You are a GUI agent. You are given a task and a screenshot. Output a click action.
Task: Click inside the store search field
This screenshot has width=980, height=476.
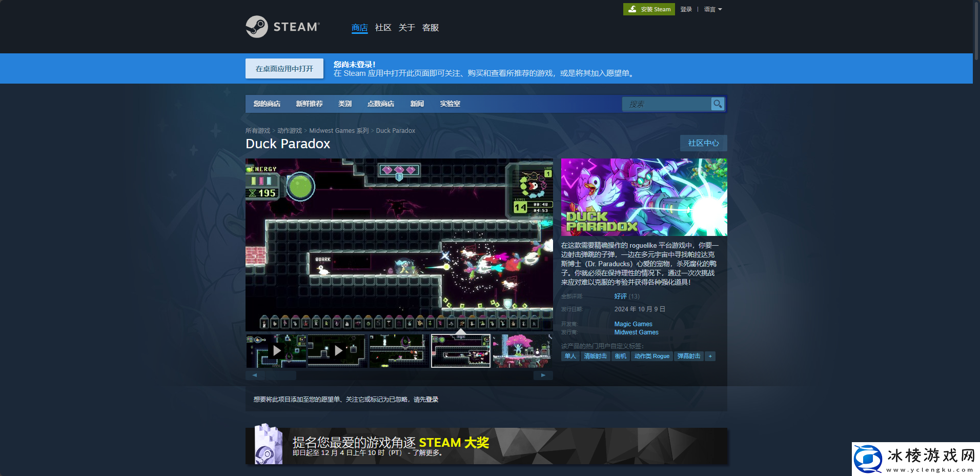tap(666, 104)
